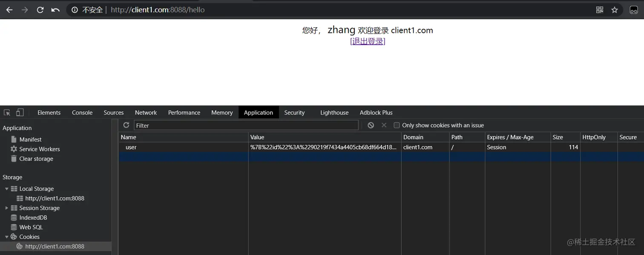Collapse the Cookies tree node

click(x=7, y=237)
